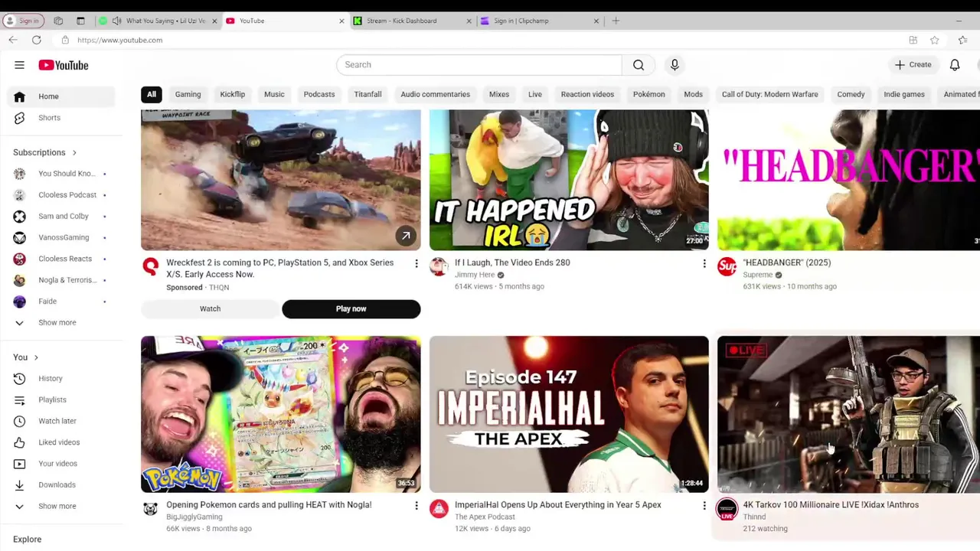Screen dimensions: 980x551
Task: Click Watch button on Wreckfest ad
Action: click(210, 309)
